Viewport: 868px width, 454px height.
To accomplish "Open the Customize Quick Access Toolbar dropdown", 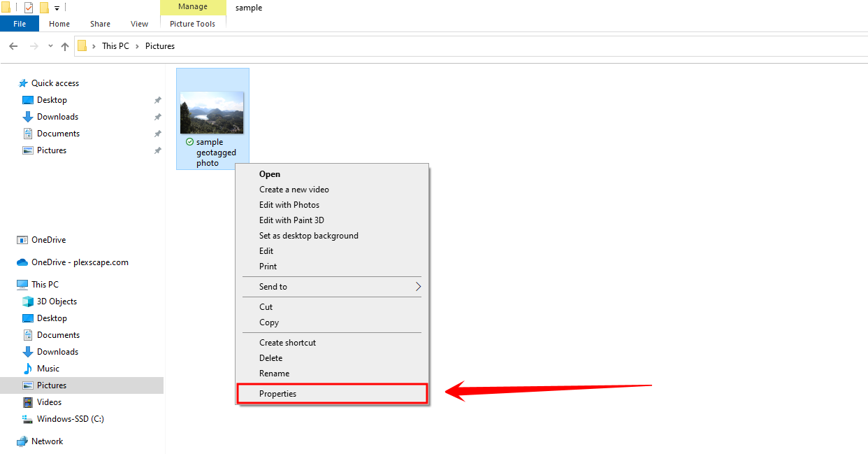I will (x=57, y=8).
